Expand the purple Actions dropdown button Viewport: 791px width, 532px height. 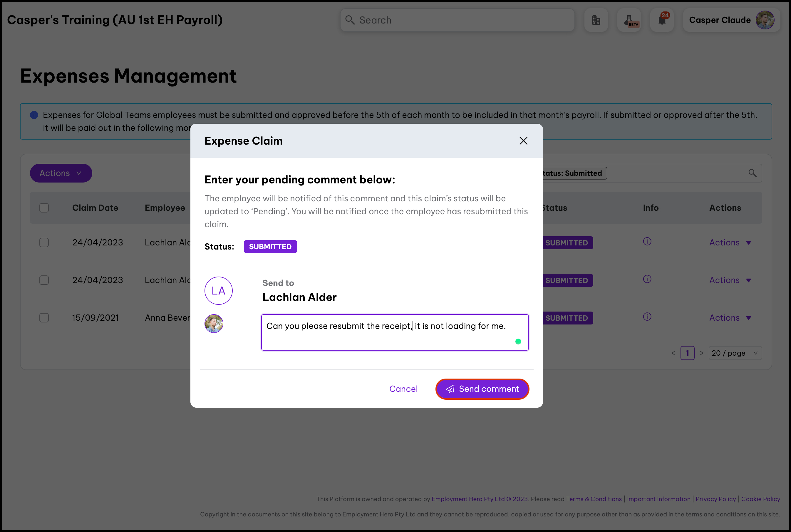click(61, 173)
